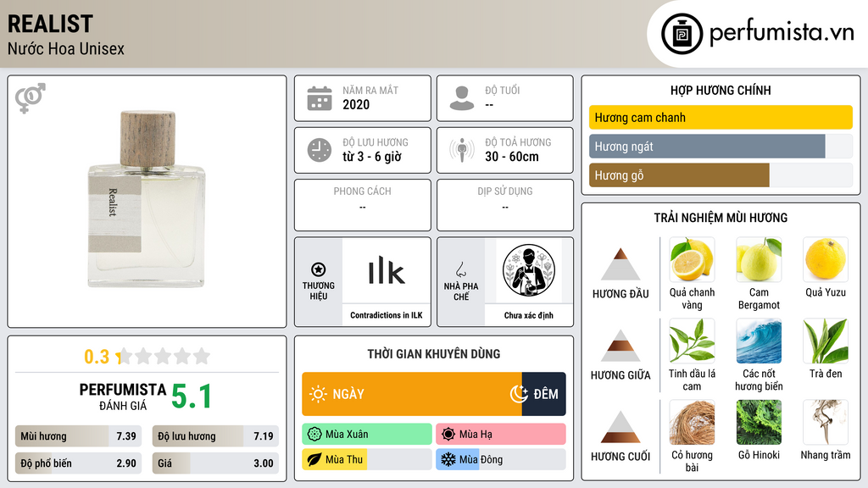
Task: Select the ocean wave note image
Action: pyautogui.click(x=759, y=341)
